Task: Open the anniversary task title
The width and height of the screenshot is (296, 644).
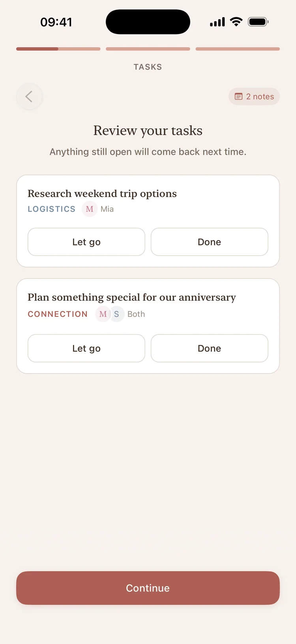Action: pyautogui.click(x=132, y=297)
